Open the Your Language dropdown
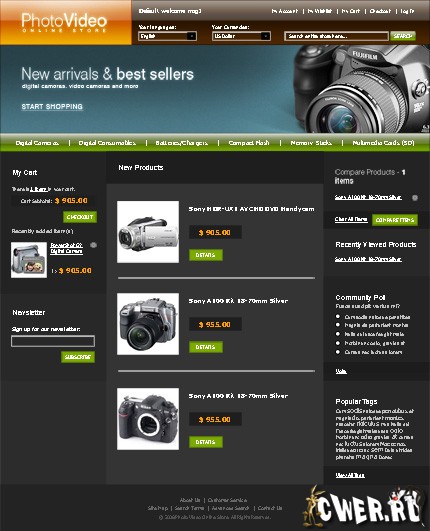The height and width of the screenshot is (531, 430). (167, 36)
